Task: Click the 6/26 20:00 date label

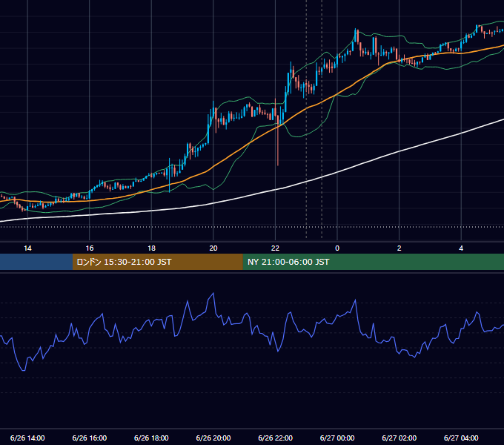Action: [x=213, y=438]
